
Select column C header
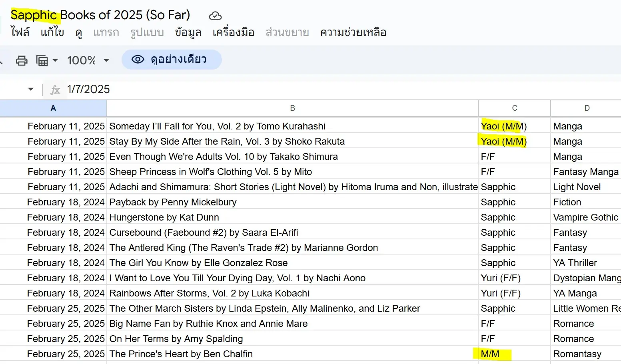point(514,108)
